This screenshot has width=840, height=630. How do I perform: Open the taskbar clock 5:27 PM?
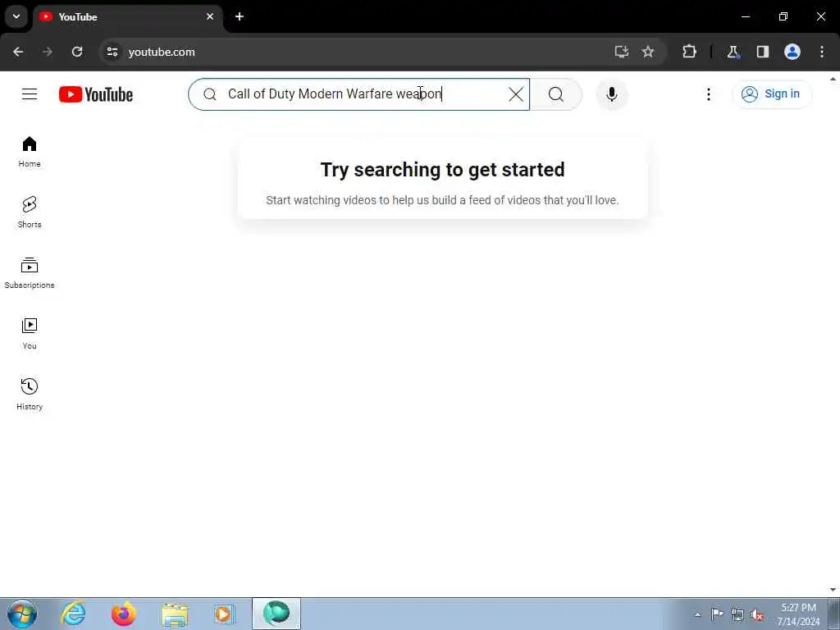click(x=798, y=614)
